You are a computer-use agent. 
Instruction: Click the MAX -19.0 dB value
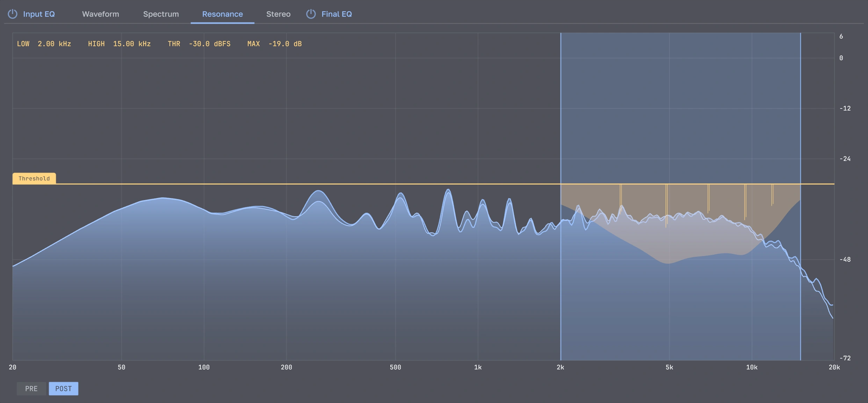coord(285,44)
